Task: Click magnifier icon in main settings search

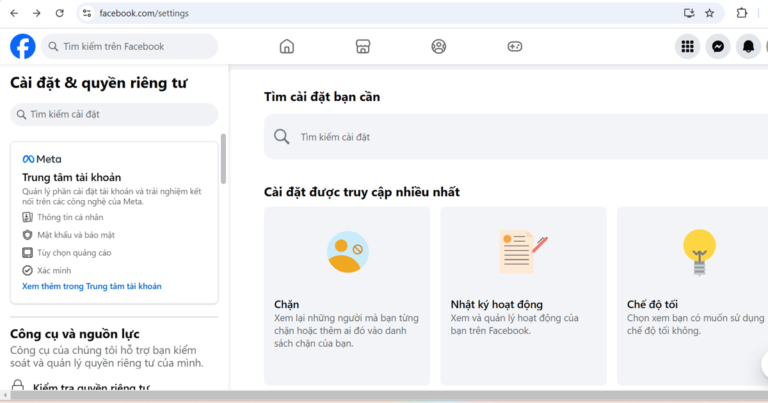Action: (x=282, y=137)
